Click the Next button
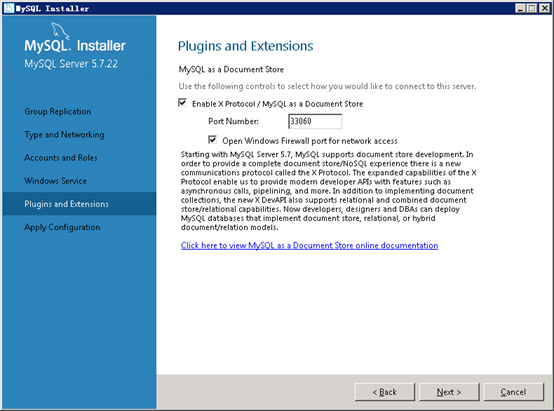This screenshot has width=554, height=411. (449, 392)
